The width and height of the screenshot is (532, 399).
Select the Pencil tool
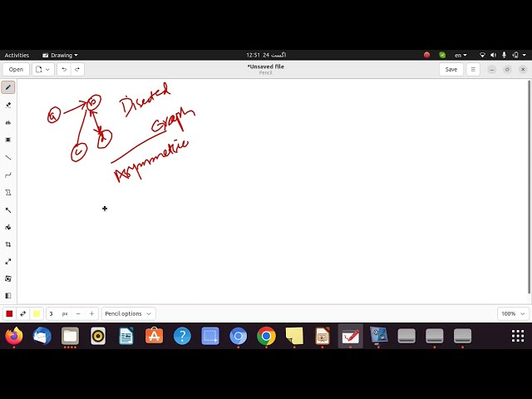click(8, 87)
